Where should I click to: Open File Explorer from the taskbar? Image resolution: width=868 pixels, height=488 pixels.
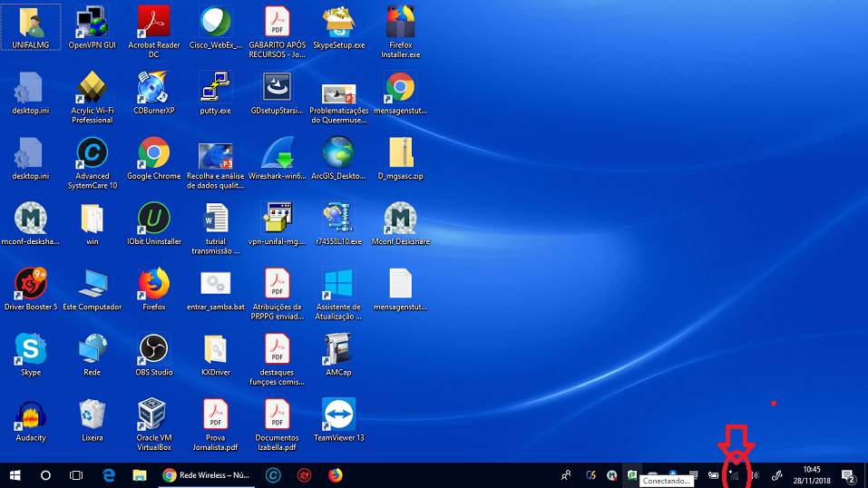(x=139, y=475)
